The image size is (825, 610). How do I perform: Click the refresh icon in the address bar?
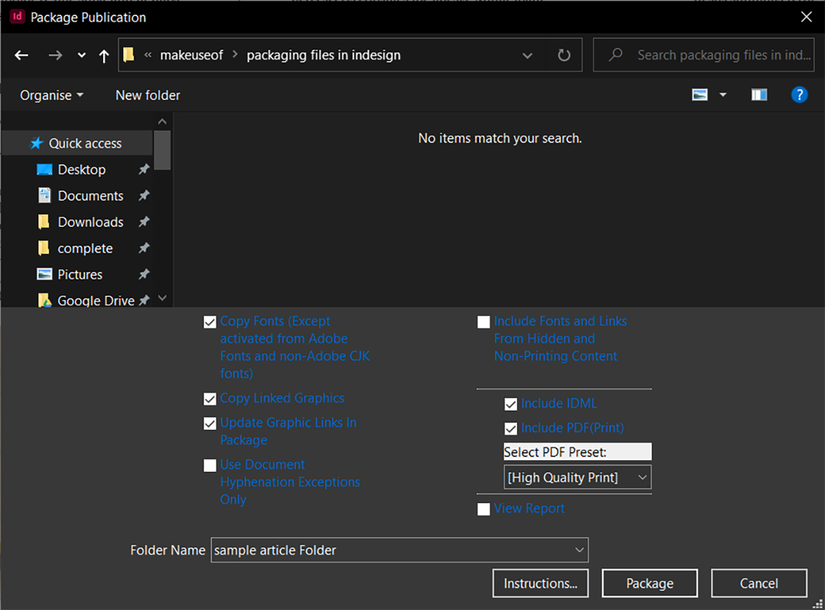(x=563, y=55)
